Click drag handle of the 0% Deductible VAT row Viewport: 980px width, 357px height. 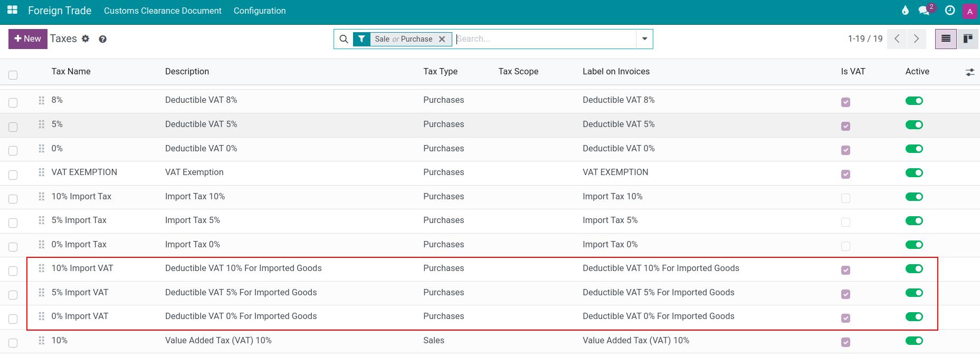click(x=42, y=149)
